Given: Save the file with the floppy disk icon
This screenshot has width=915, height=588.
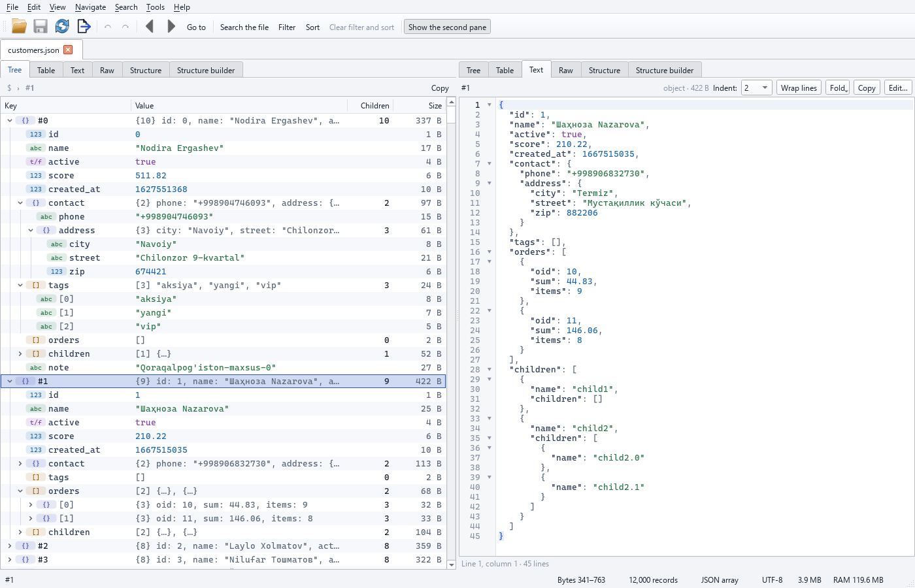Looking at the screenshot, I should coord(41,26).
